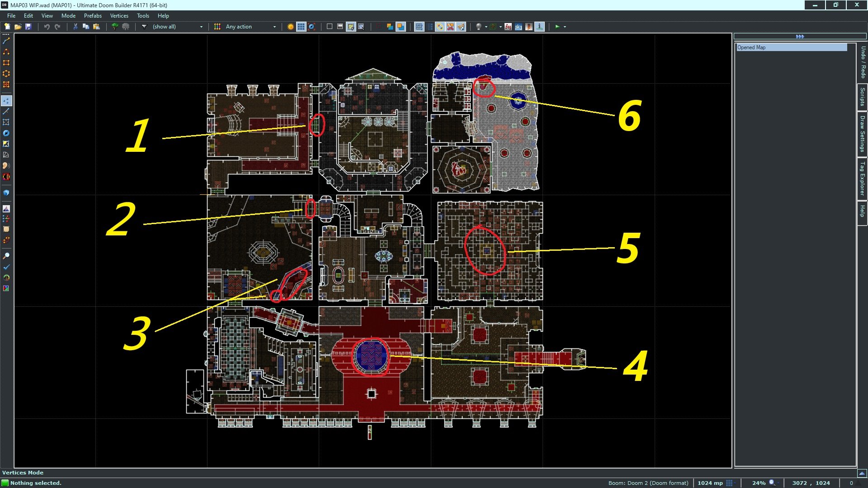The width and height of the screenshot is (868, 488).
Task: Toggle the blue circle-arrow toolbar button
Action: [x=312, y=27]
